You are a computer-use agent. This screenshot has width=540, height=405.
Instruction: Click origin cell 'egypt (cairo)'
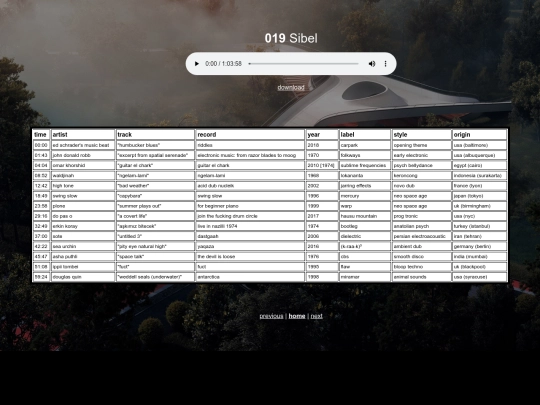pyautogui.click(x=479, y=165)
